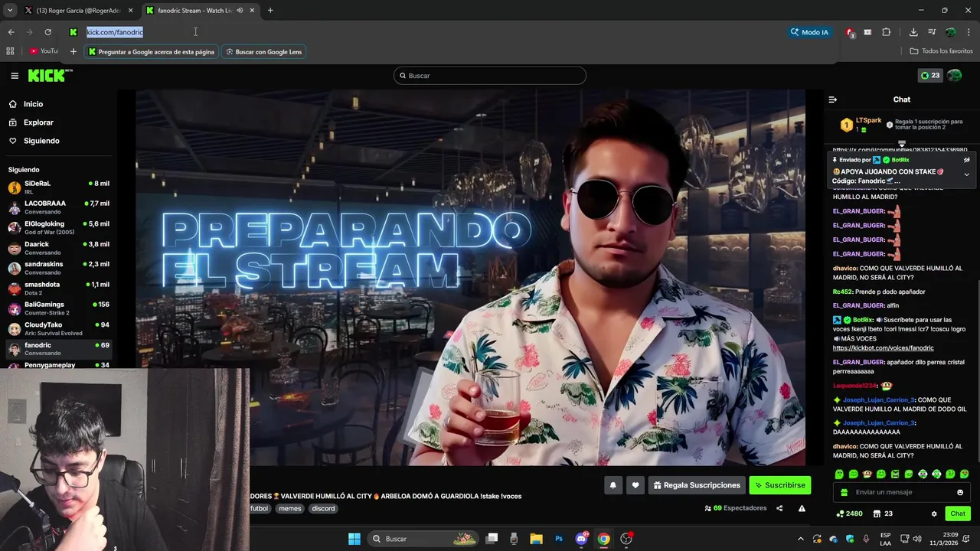Open Chrome downloads
The height and width of the screenshot is (551, 980).
[x=913, y=32]
